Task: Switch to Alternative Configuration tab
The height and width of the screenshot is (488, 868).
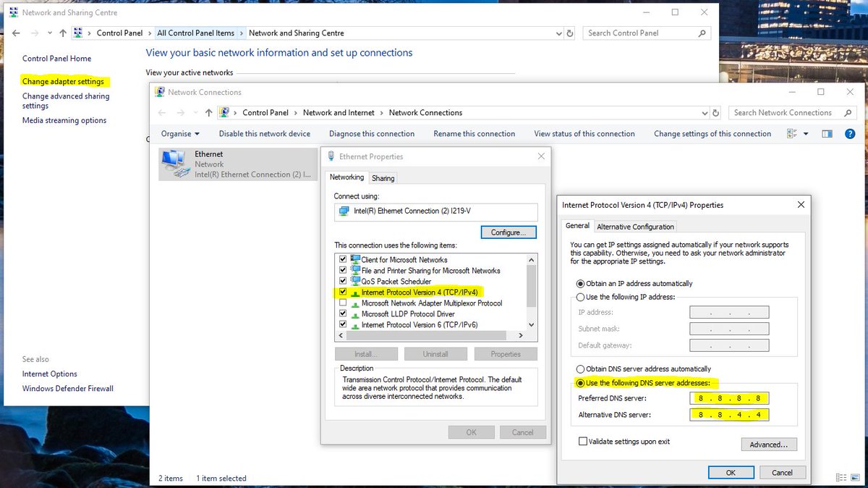Action: tap(635, 227)
